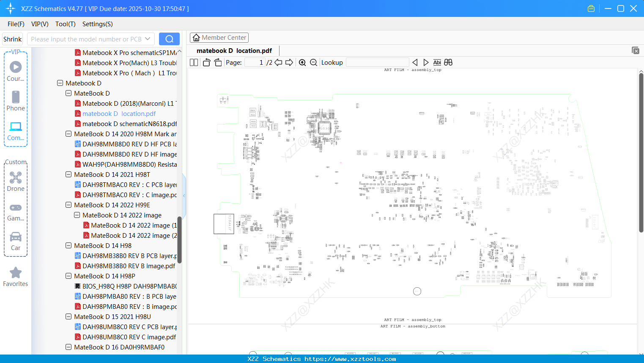This screenshot has height=363, width=644.
Task: Open the VIP(V) menu
Action: [40, 24]
